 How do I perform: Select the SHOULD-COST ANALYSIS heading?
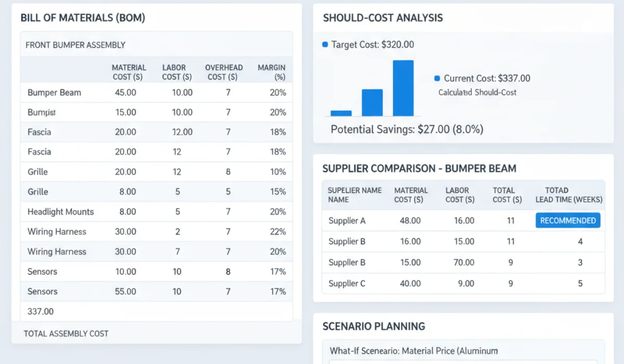coord(383,18)
